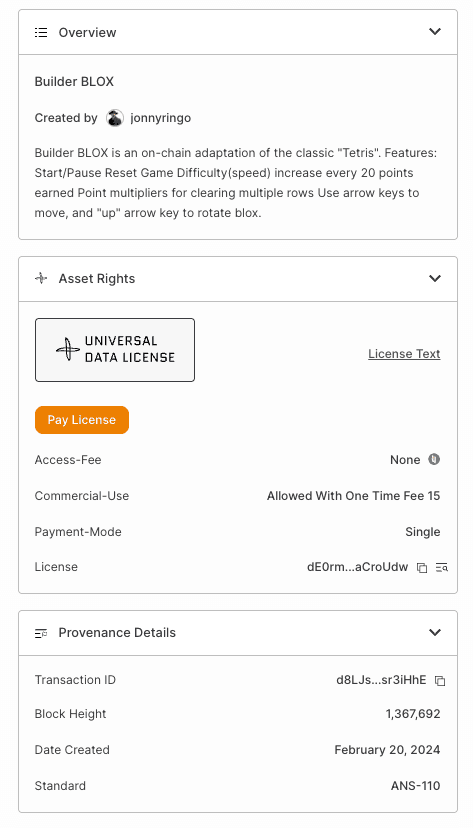Copy the Transaction ID d8LJs...sr3iHhE

click(x=440, y=681)
